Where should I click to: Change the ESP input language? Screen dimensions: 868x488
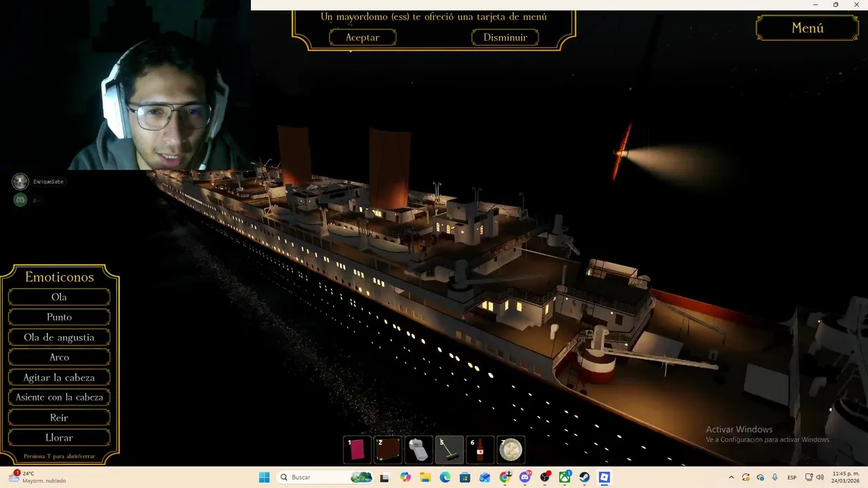click(x=792, y=477)
